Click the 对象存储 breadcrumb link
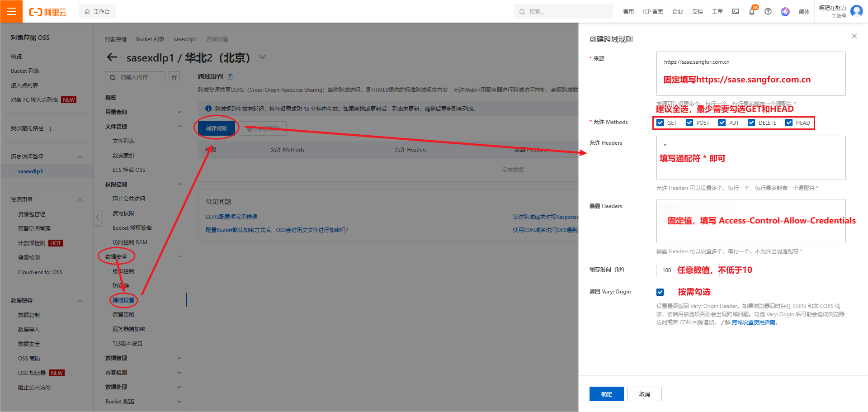The width and height of the screenshot is (868, 412). click(x=116, y=39)
